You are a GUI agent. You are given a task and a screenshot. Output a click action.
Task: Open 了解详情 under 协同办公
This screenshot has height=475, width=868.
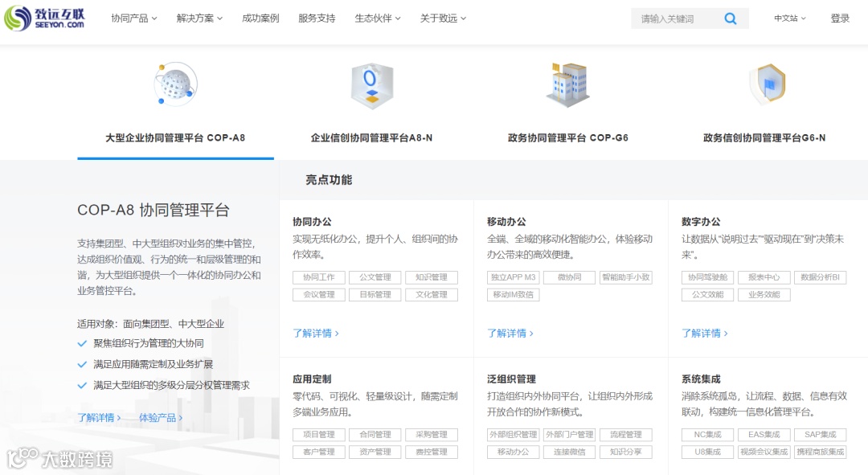(316, 334)
